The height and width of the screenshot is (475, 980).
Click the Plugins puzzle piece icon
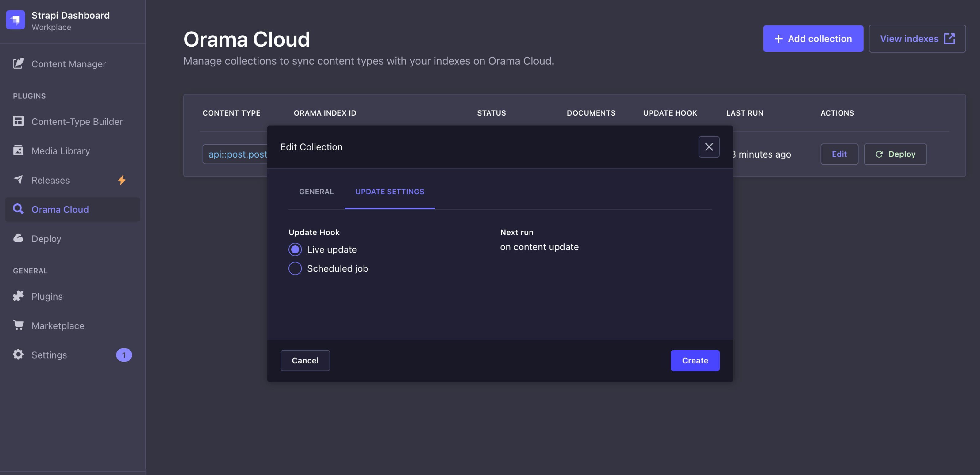tap(18, 296)
